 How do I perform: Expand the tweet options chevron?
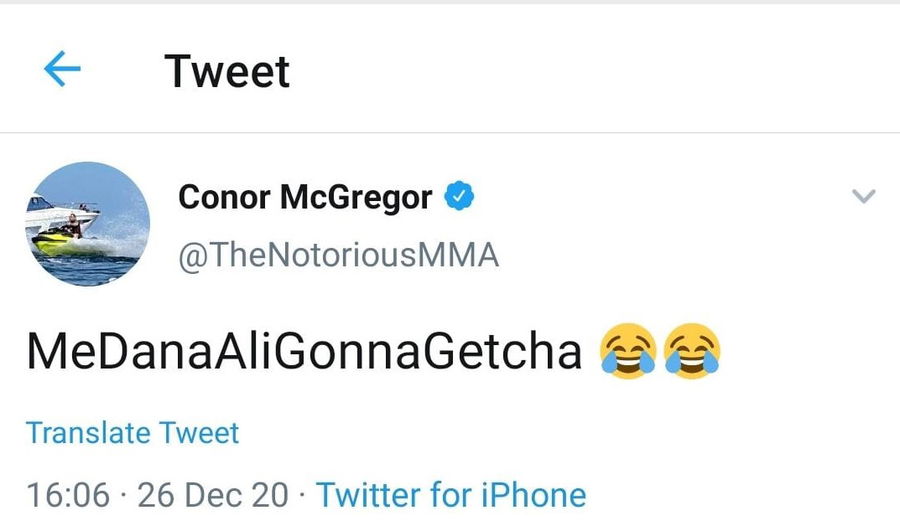863,197
